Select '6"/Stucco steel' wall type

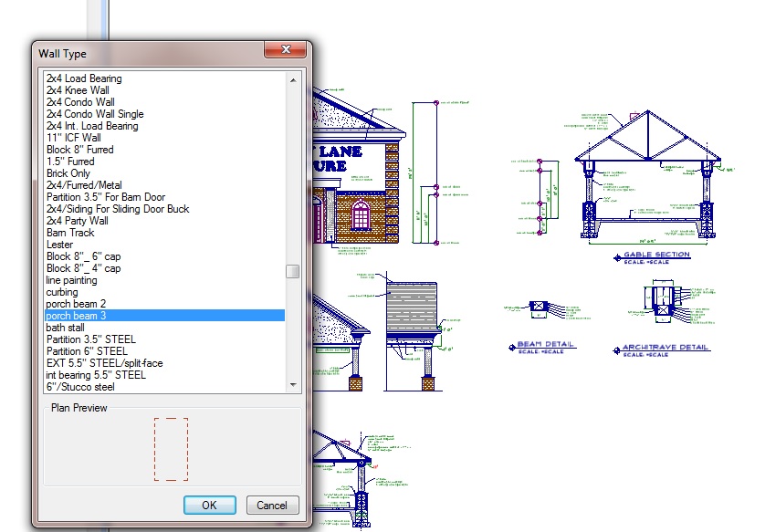pos(80,387)
